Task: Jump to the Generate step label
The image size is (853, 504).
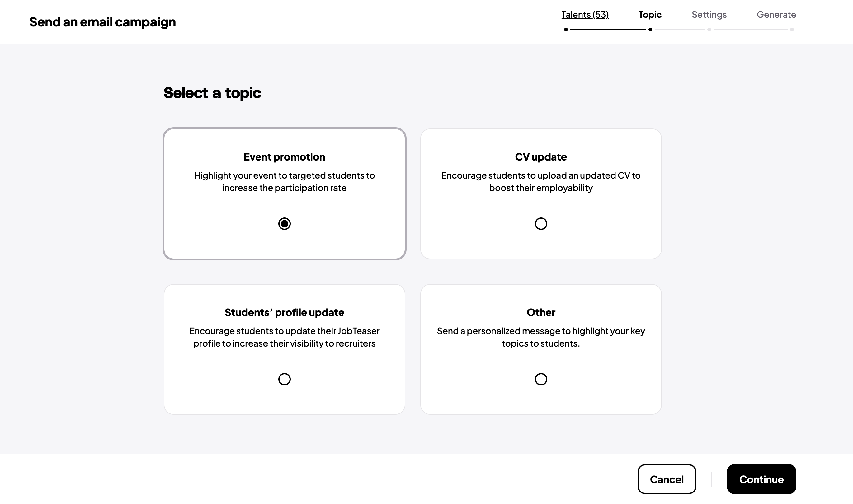Action: (x=776, y=15)
